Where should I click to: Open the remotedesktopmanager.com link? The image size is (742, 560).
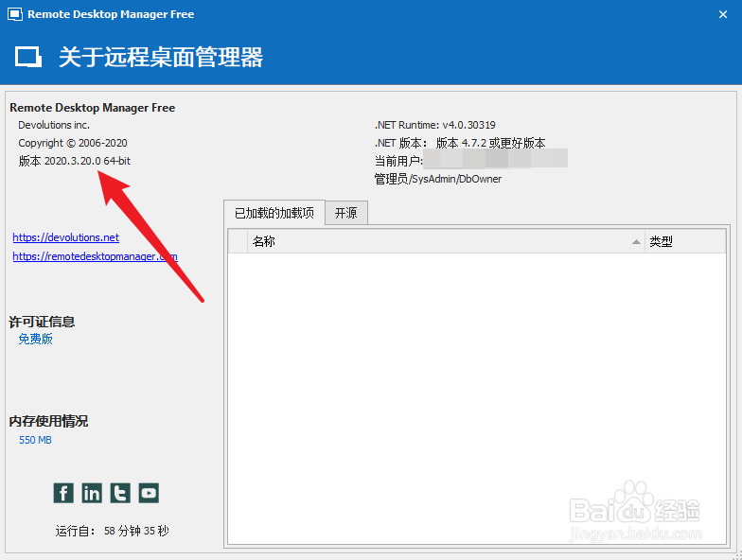[x=95, y=256]
